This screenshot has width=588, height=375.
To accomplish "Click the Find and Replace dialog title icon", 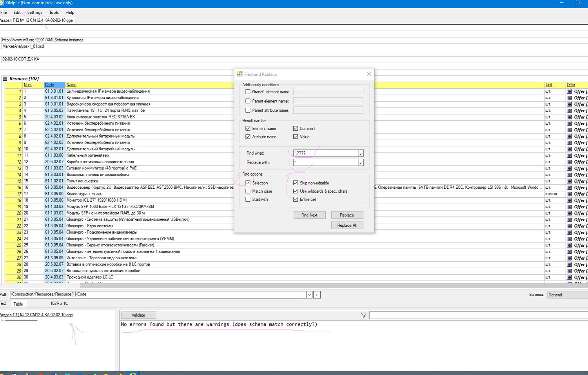I will click(240, 74).
